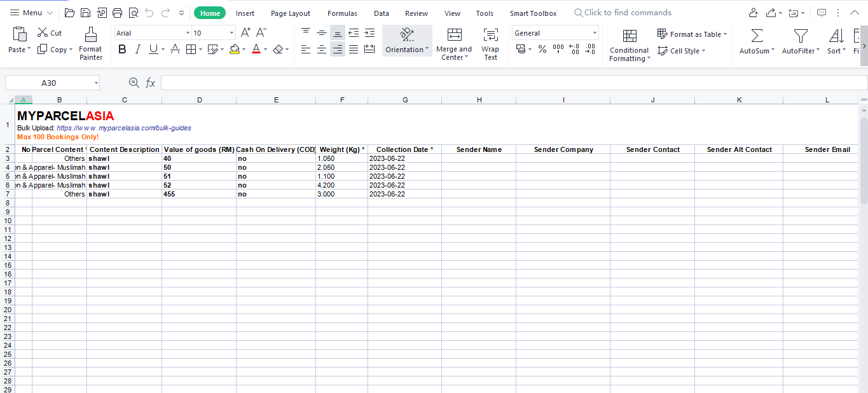
Task: Increase indent in cell
Action: [369, 32]
